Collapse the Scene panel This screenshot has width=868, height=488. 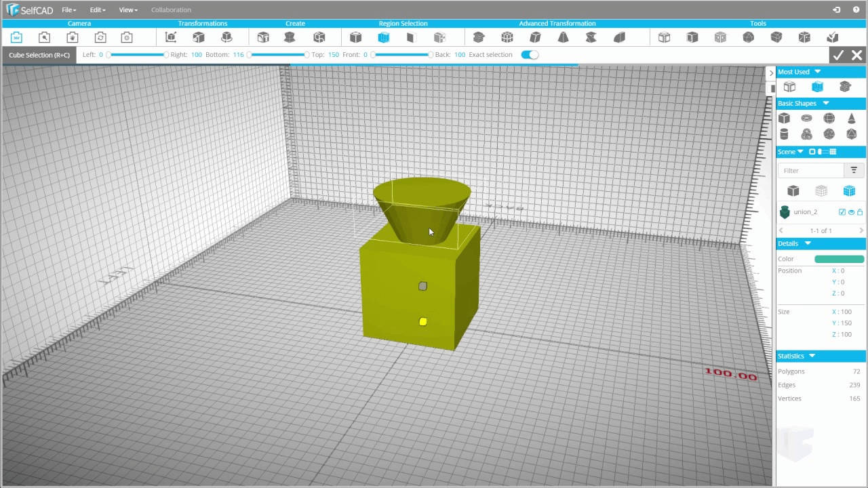pos(801,152)
